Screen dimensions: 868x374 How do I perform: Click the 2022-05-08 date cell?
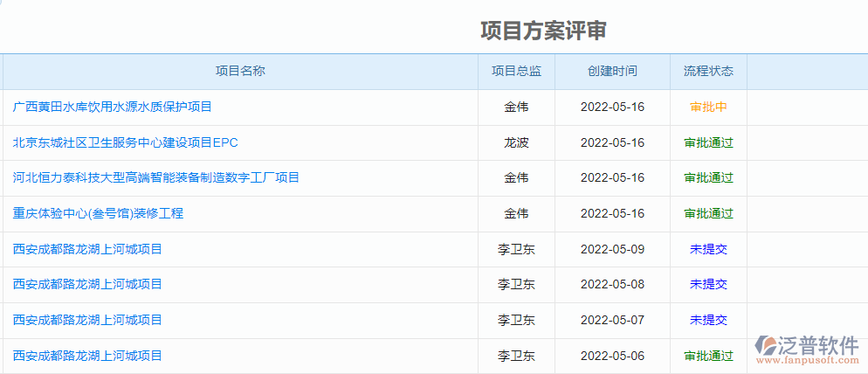point(612,284)
